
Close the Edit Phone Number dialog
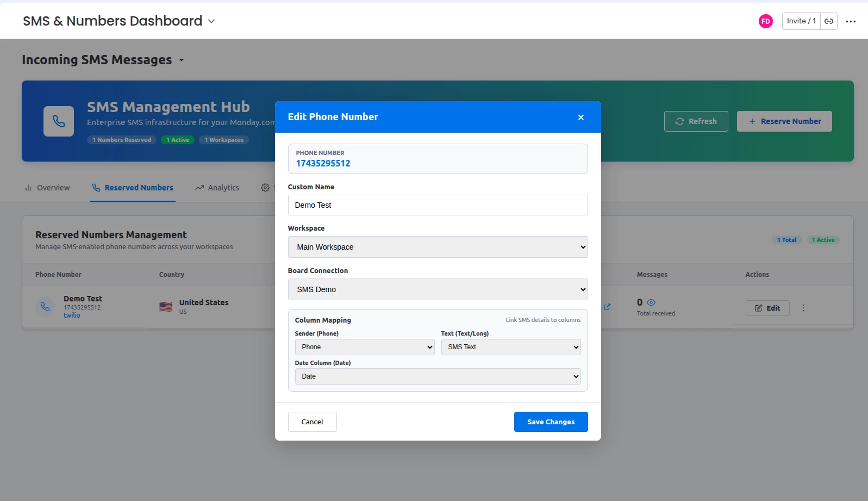pos(581,117)
